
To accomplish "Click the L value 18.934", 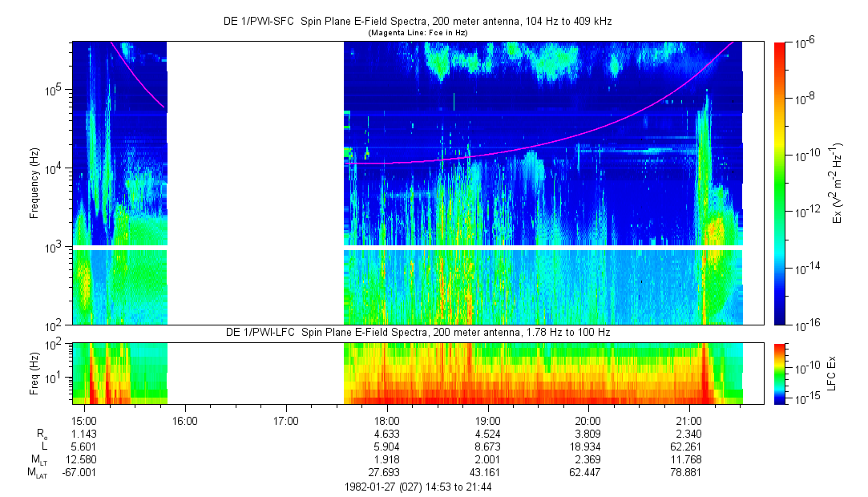I will tap(588, 446).
